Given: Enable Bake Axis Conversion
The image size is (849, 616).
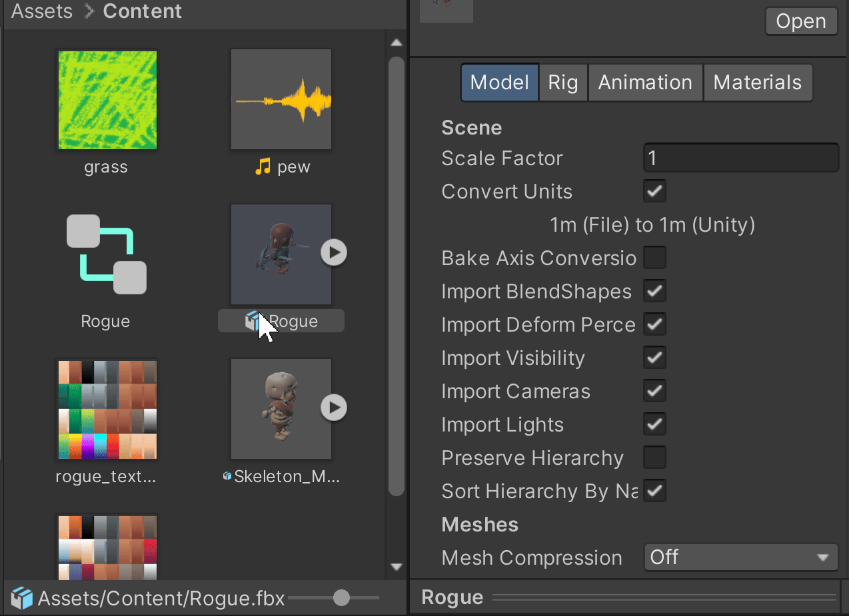Looking at the screenshot, I should pos(654,258).
